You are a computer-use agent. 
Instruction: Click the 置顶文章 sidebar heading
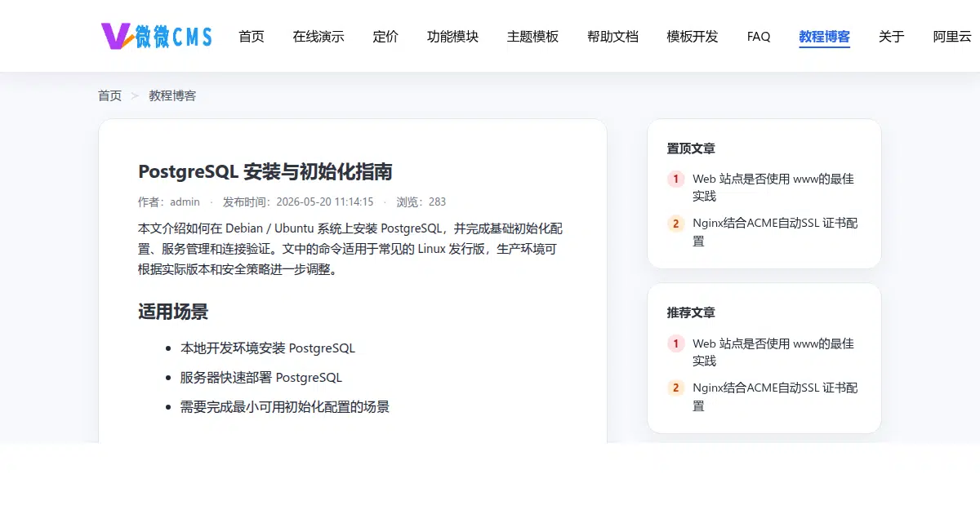(x=691, y=148)
